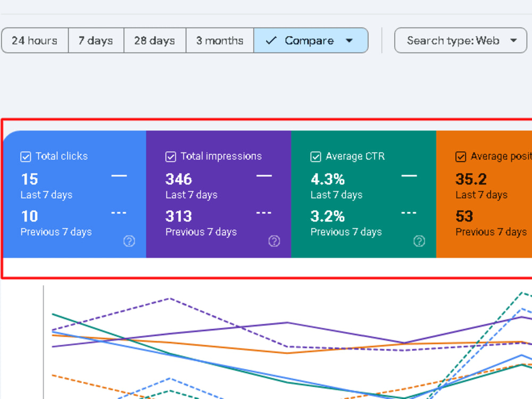
Task: Click Previous 7 days under Total impressions
Action: click(x=201, y=232)
